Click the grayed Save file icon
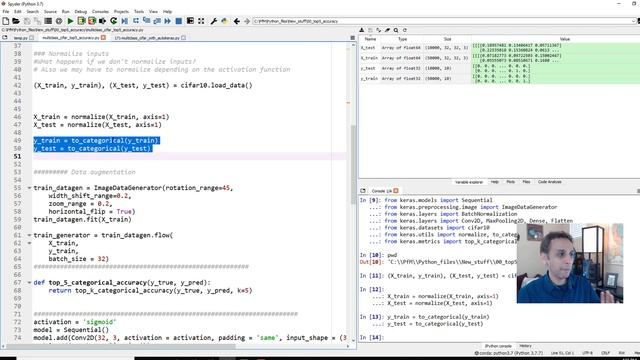The image size is (640, 360). 27,21
